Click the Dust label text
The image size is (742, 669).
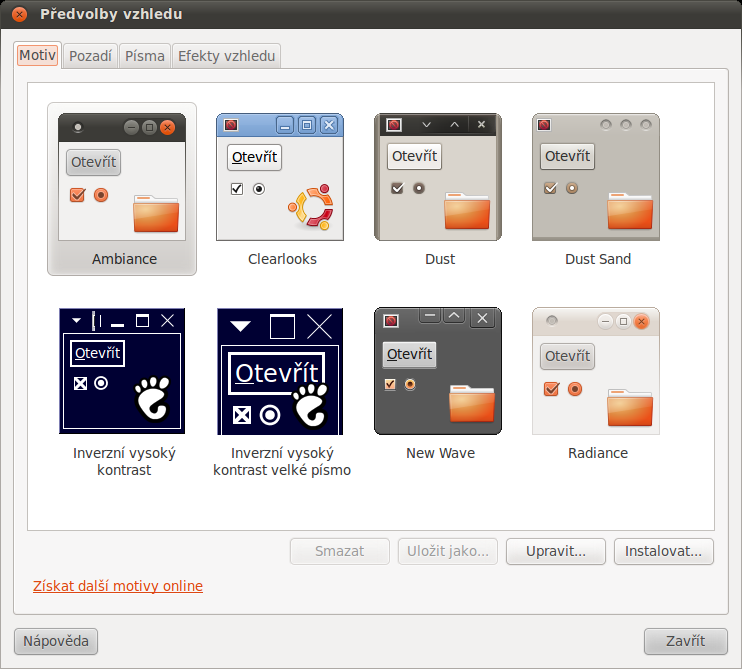(440, 259)
